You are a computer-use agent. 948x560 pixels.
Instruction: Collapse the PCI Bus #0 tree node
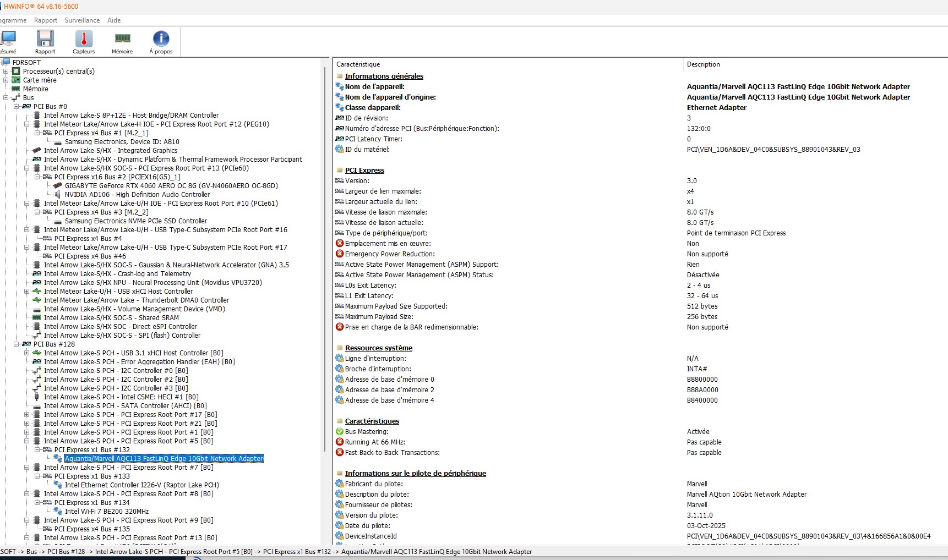[x=17, y=107]
